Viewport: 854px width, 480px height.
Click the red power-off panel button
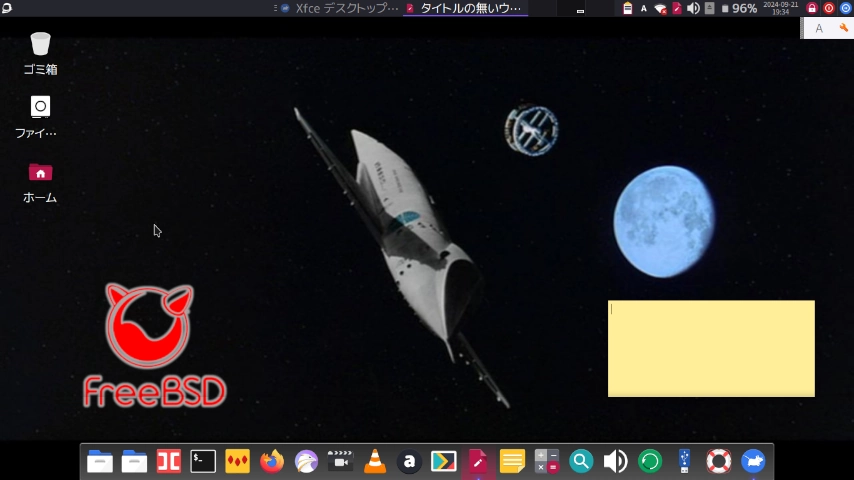click(829, 8)
